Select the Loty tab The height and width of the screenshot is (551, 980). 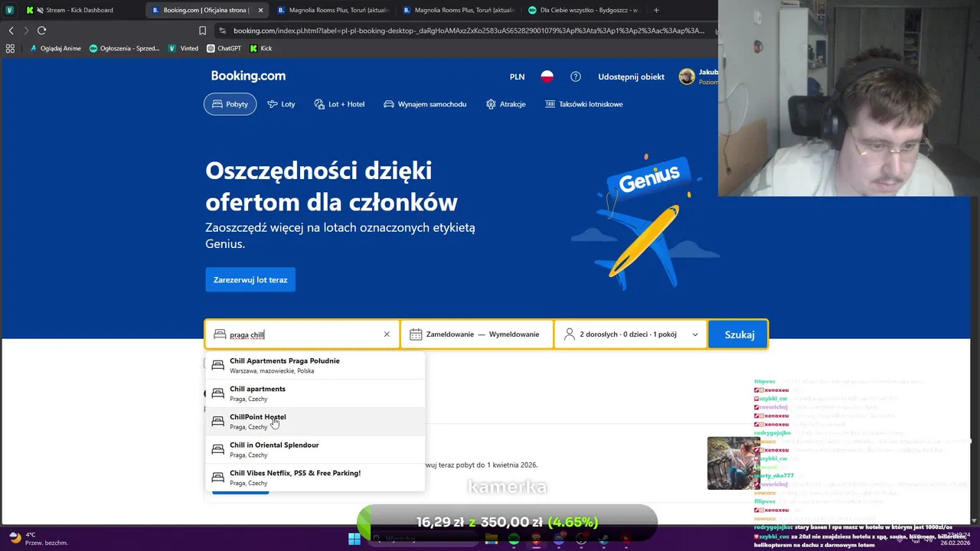click(x=281, y=104)
